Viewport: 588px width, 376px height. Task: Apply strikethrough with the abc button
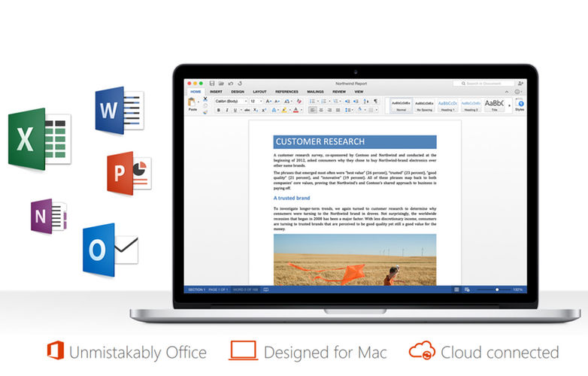tap(247, 110)
